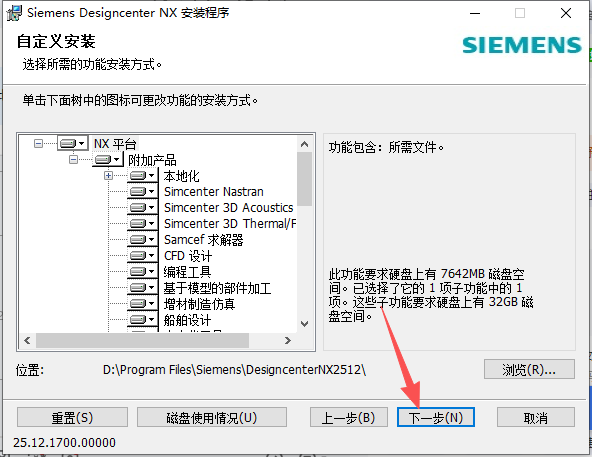592x457 pixels.
Task: Collapse the NX 平台 tree node
Action: 38,143
